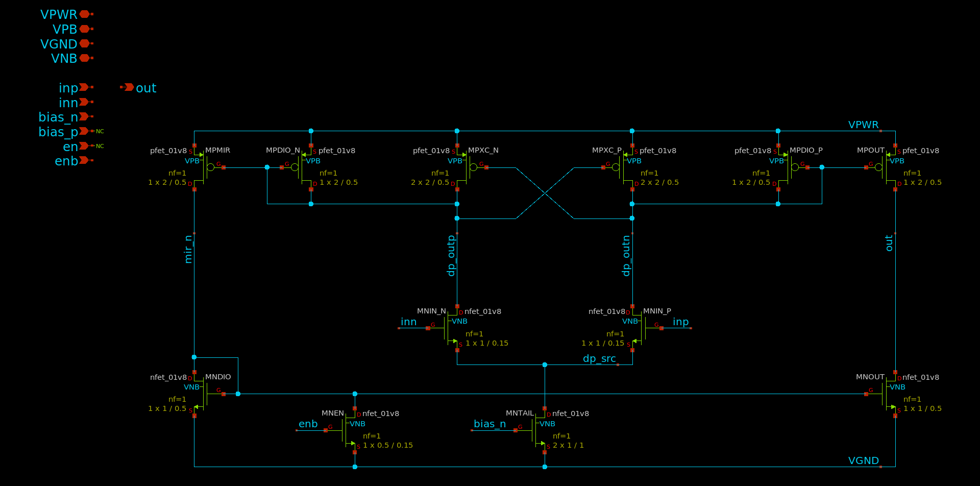
Task: Click the wire junction on dp_src net
Action: [545, 364]
